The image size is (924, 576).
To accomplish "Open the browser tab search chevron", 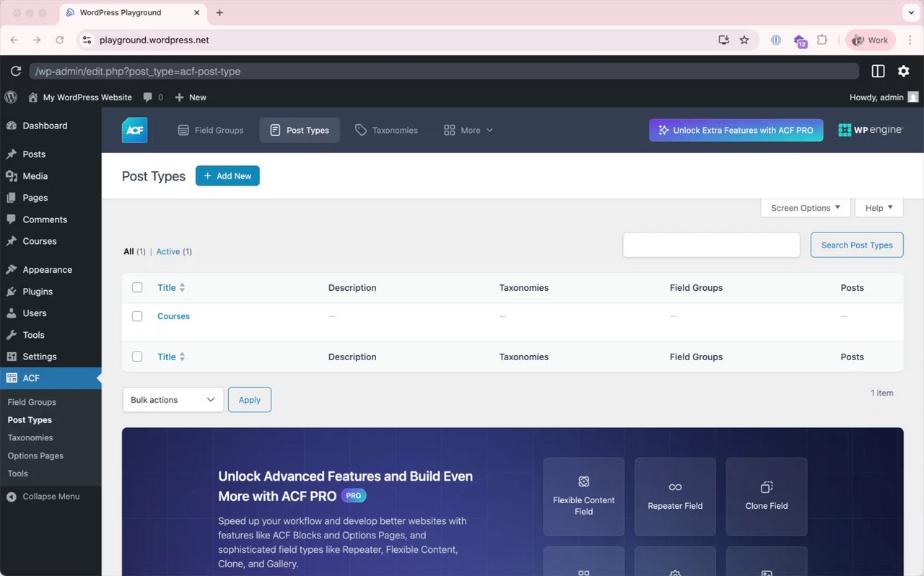I will click(x=910, y=12).
